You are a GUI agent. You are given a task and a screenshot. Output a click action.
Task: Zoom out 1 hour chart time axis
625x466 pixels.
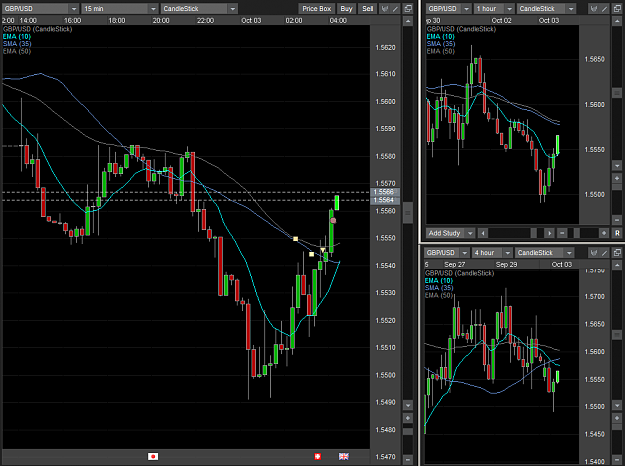tap(562, 233)
